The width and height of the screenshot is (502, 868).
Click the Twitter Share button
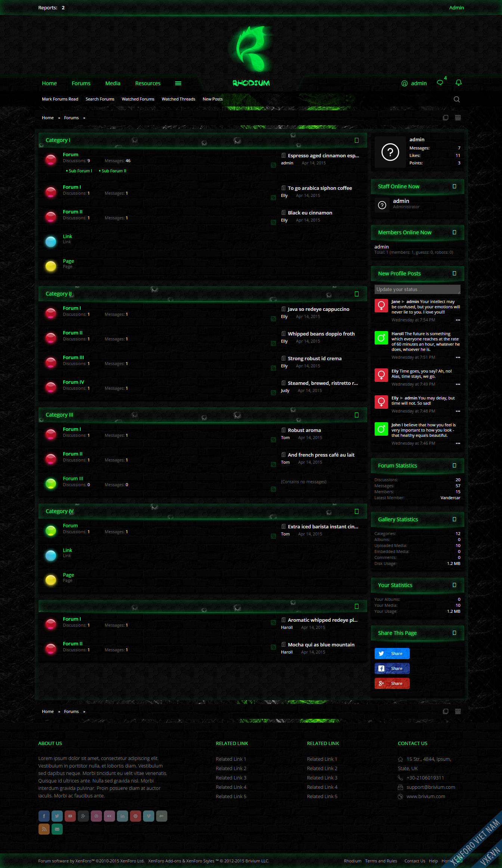pyautogui.click(x=392, y=654)
